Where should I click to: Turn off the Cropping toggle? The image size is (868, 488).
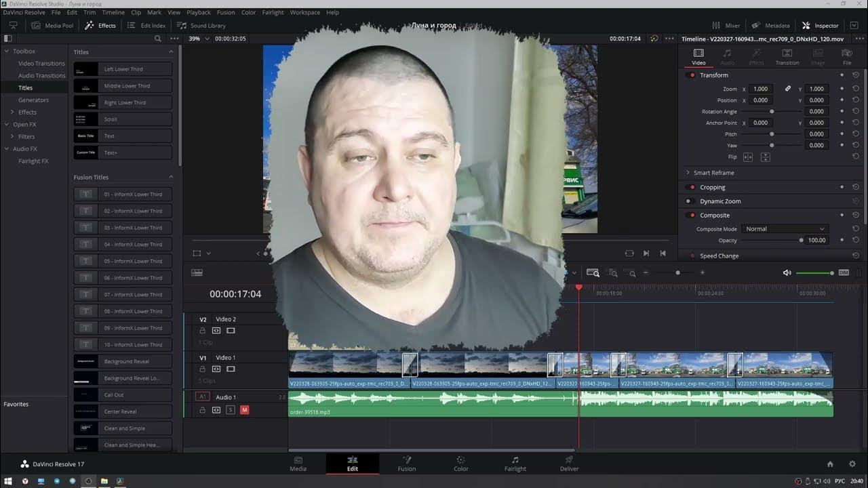click(692, 187)
